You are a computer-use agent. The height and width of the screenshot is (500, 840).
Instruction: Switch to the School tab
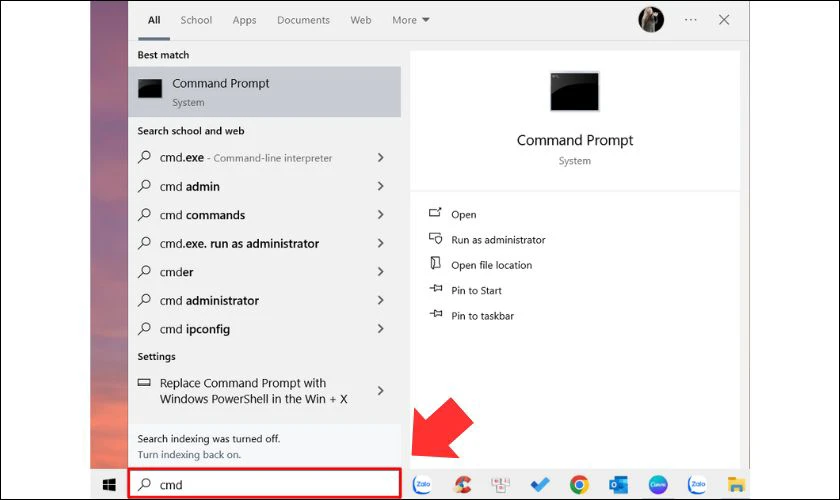196,20
